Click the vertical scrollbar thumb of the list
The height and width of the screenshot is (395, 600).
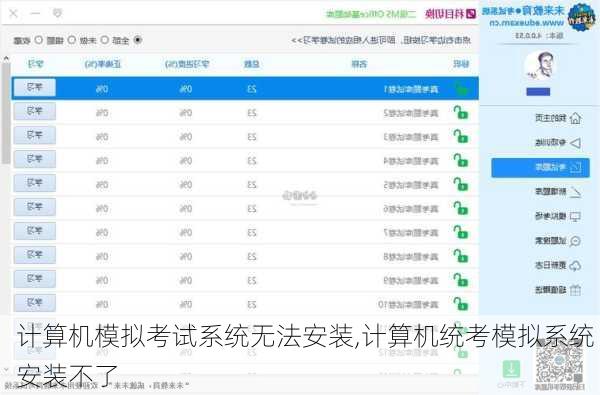6,114
